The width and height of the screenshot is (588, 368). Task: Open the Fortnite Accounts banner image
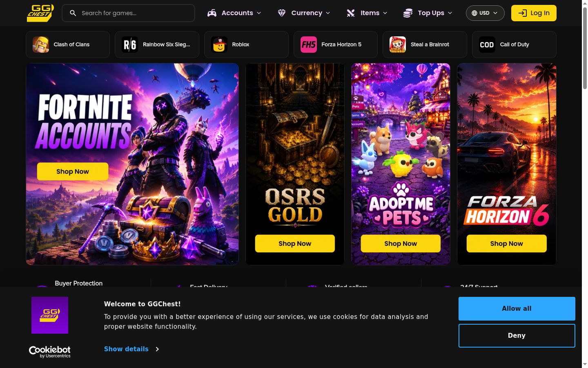pos(132,164)
